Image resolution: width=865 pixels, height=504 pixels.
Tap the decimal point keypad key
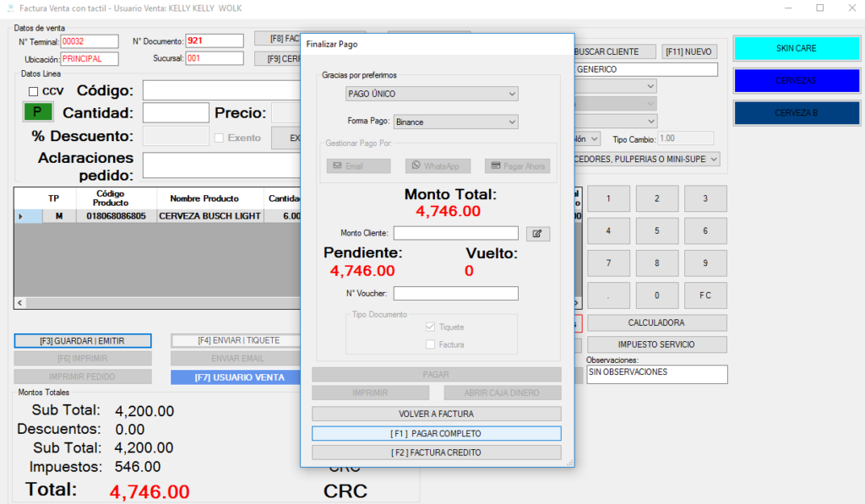pos(608,295)
